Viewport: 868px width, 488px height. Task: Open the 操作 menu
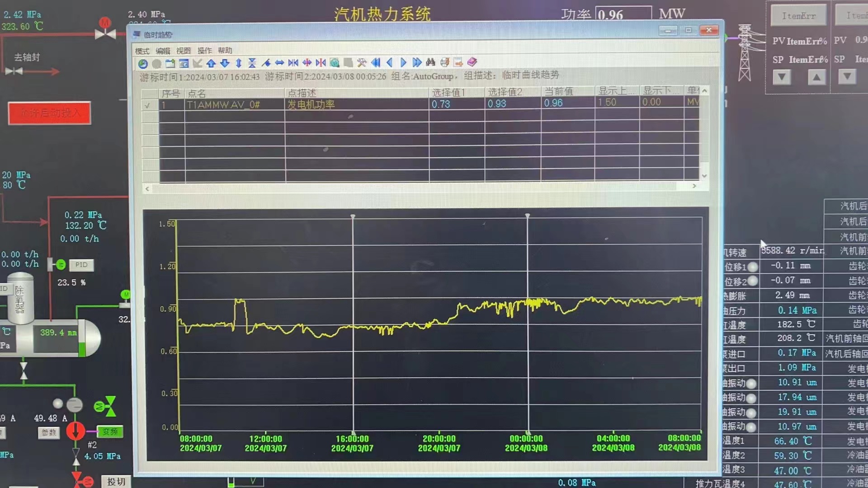(x=204, y=51)
